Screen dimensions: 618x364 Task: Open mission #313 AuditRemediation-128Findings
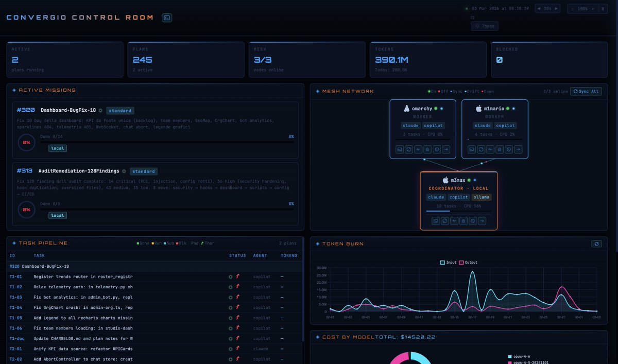tap(155, 194)
